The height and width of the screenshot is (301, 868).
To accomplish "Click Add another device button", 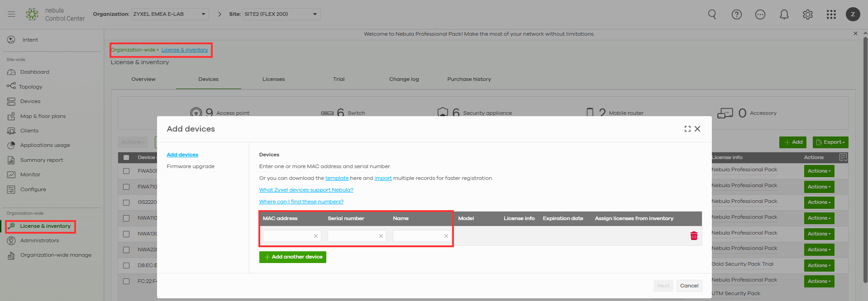I will pos(293,257).
